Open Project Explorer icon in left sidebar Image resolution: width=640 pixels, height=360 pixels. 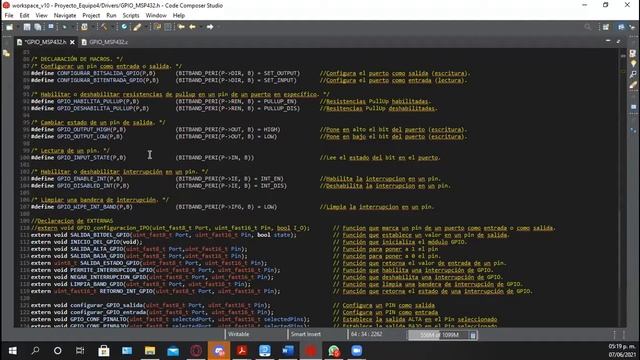pyautogui.click(x=7, y=53)
